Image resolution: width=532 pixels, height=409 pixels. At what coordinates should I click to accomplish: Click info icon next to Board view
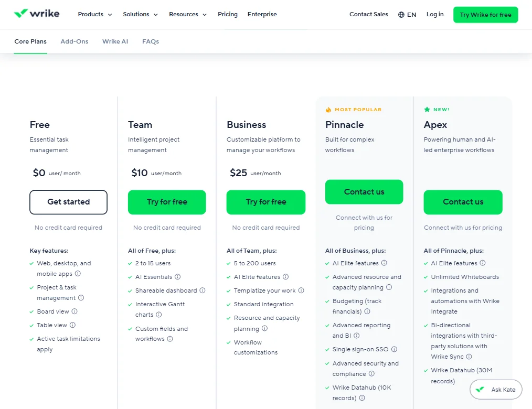pos(75,311)
